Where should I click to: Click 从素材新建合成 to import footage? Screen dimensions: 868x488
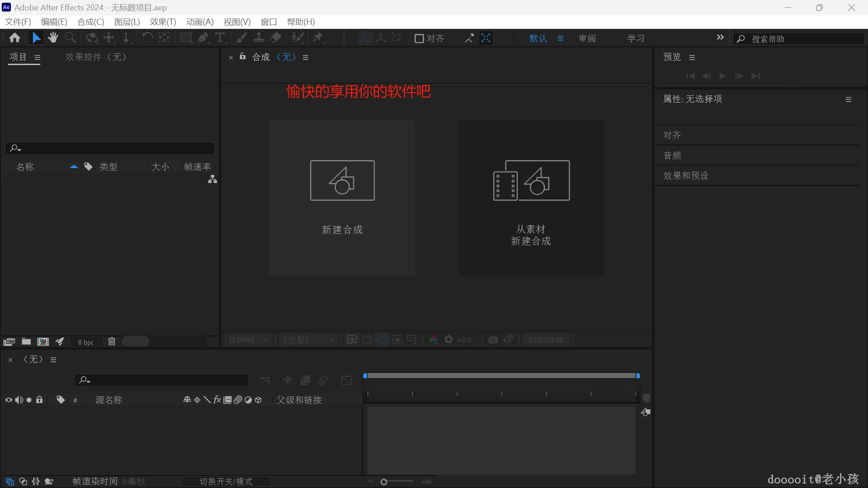pos(531,197)
